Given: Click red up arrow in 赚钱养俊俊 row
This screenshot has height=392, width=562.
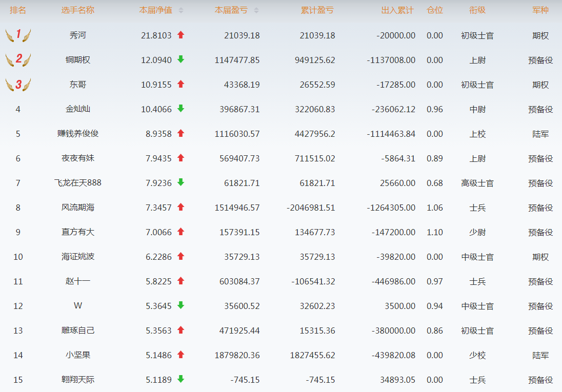Looking at the screenshot, I should point(180,133).
